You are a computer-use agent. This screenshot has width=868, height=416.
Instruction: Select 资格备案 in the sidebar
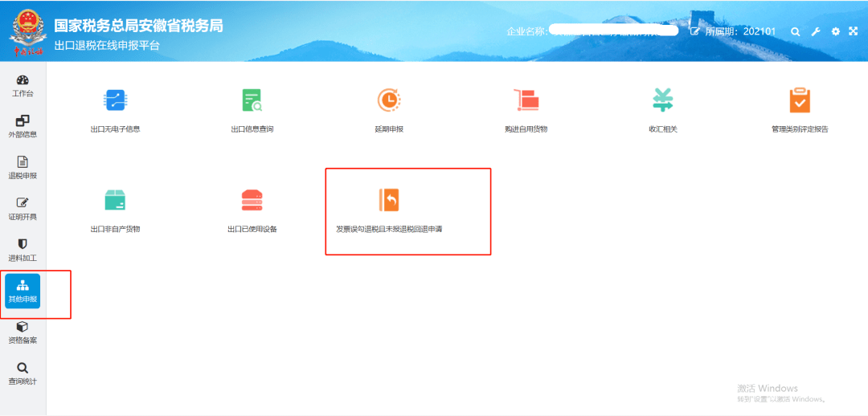(x=23, y=332)
